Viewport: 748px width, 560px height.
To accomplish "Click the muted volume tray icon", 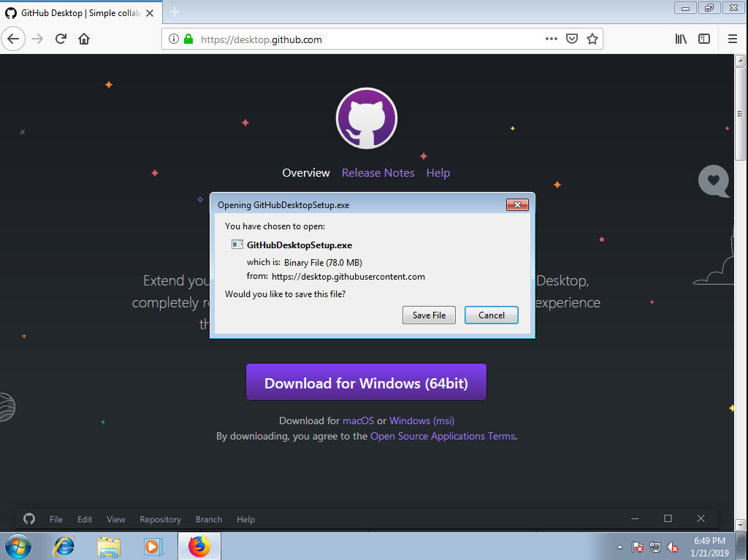I will pyautogui.click(x=673, y=547).
